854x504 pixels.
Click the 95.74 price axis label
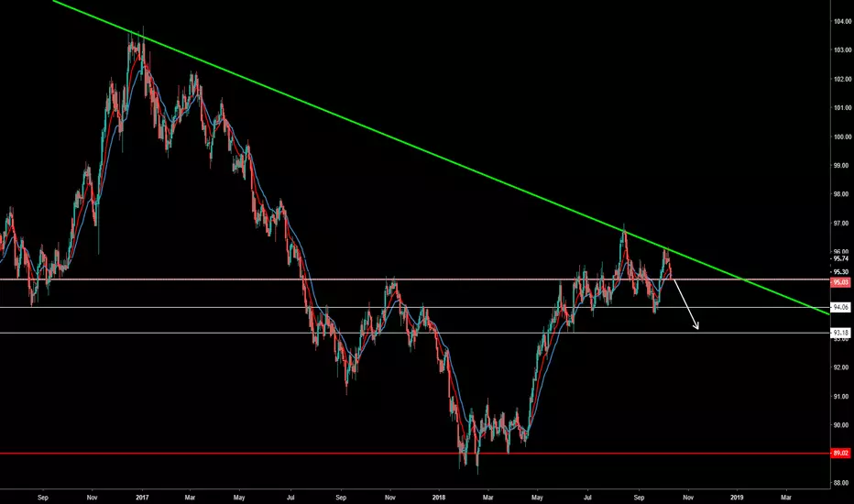[x=841, y=259]
